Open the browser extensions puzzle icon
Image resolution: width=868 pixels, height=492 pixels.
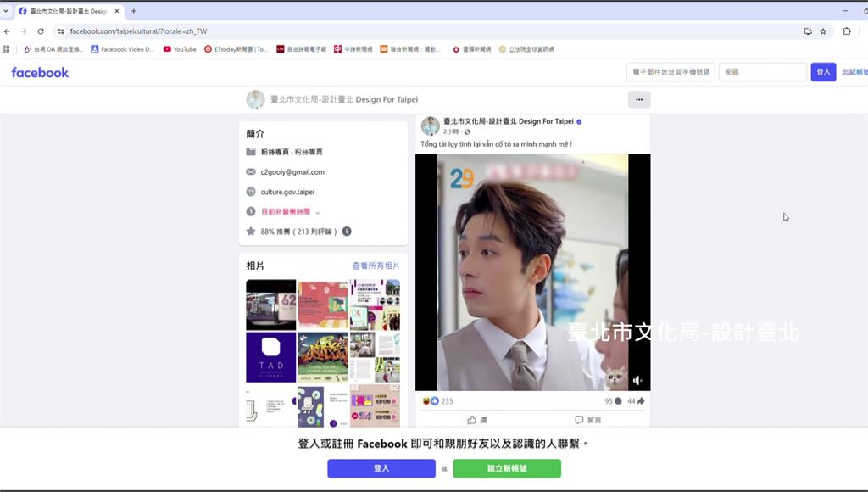click(846, 31)
